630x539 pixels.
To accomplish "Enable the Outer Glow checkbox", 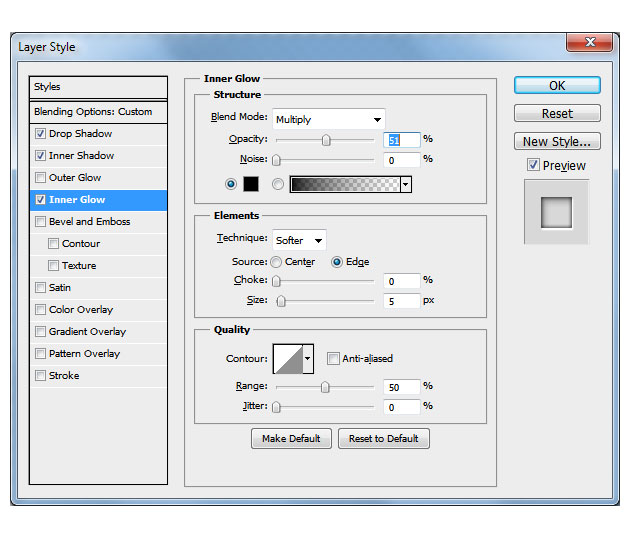I will [40, 178].
